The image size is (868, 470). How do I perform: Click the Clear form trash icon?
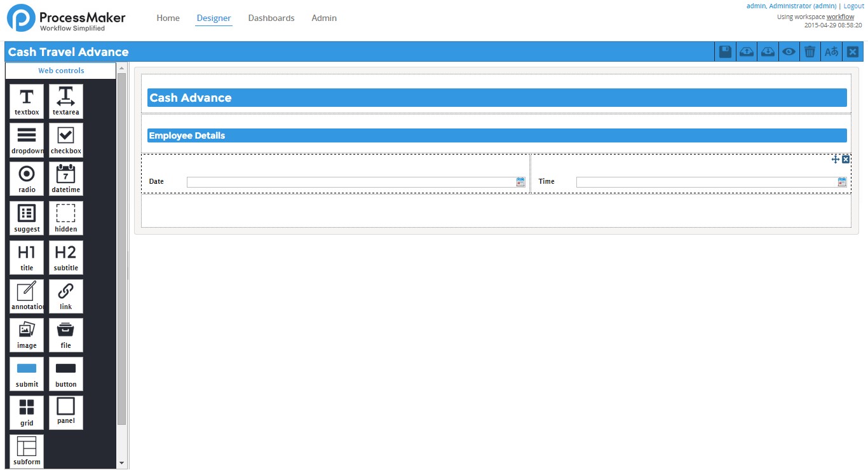pos(810,52)
